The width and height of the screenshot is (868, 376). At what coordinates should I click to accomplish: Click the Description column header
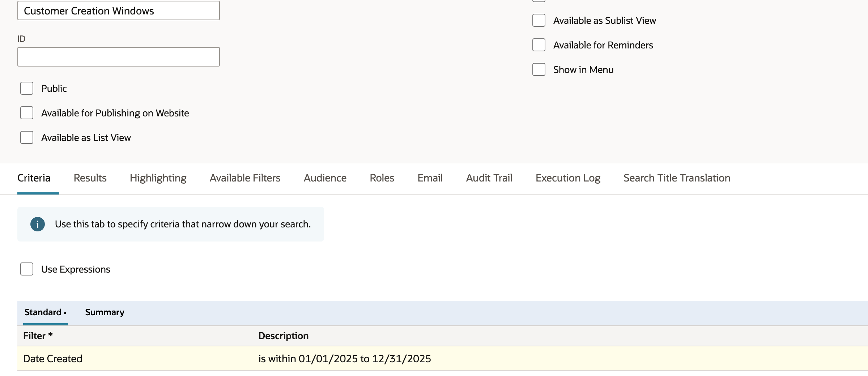click(x=284, y=336)
